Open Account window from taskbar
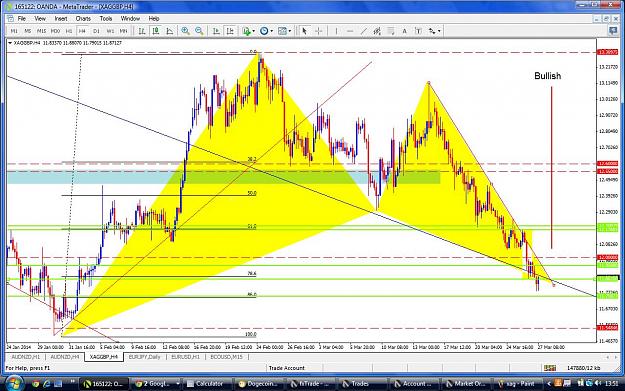 coord(414,383)
